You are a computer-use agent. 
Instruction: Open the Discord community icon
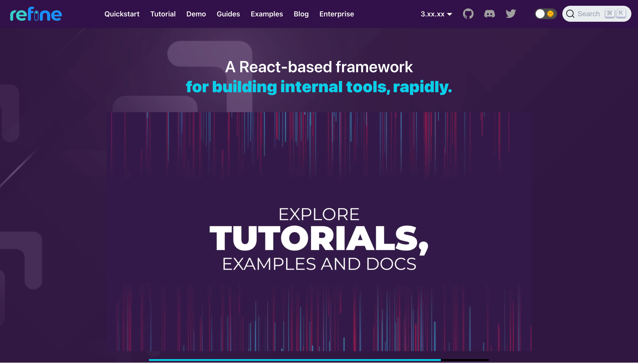tap(489, 14)
